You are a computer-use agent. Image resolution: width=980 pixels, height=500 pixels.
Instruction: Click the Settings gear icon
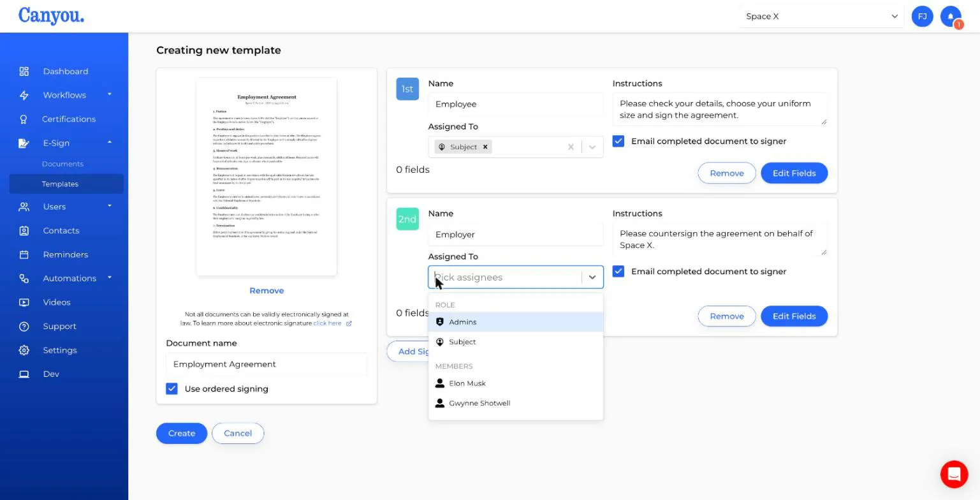[24, 350]
